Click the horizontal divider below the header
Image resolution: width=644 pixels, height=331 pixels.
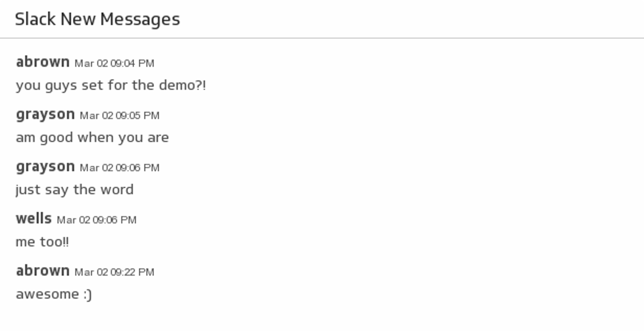[x=322, y=38]
